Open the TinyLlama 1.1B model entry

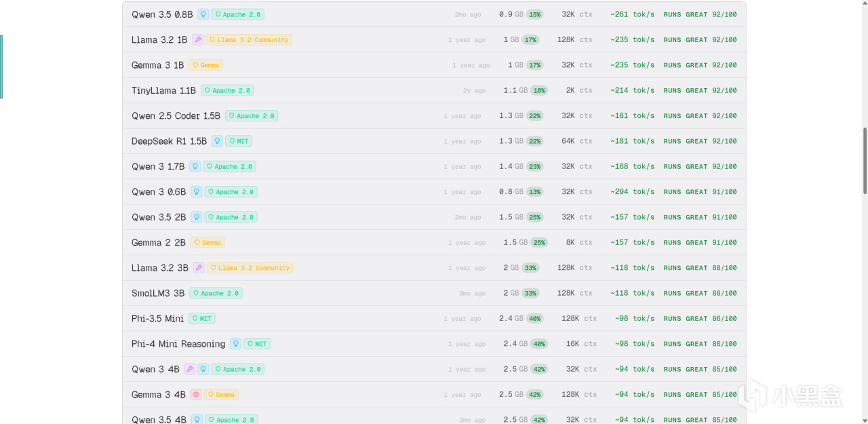[434, 90]
